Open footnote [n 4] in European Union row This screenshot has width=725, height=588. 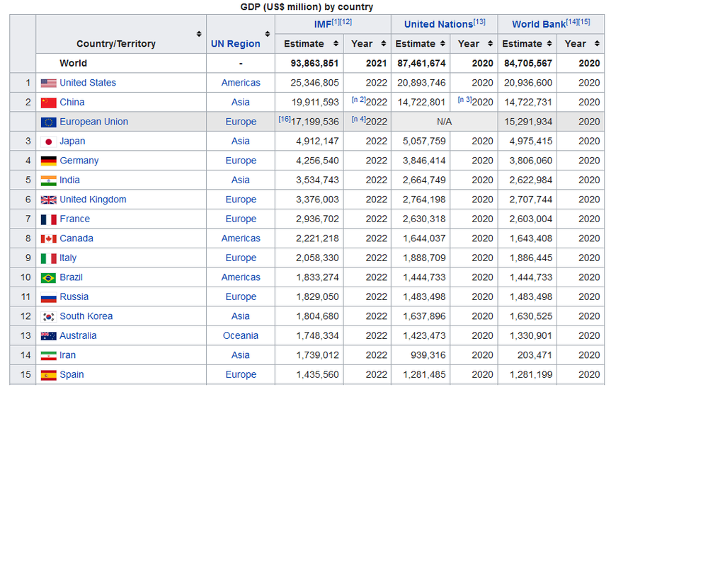pyautogui.click(x=358, y=120)
